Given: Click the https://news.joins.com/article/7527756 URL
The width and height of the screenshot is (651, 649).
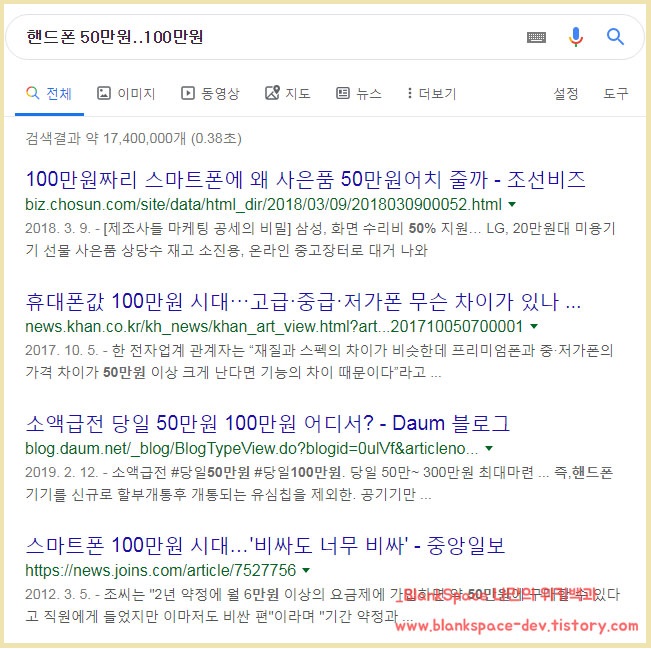Looking at the screenshot, I should (160, 571).
